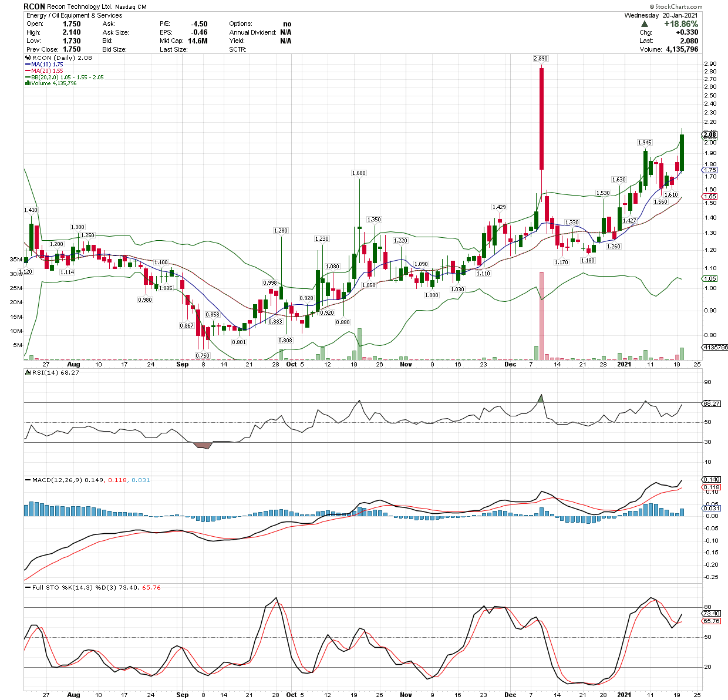Click the MA(10) 1.75 legend text
728x700 pixels.
[48, 65]
